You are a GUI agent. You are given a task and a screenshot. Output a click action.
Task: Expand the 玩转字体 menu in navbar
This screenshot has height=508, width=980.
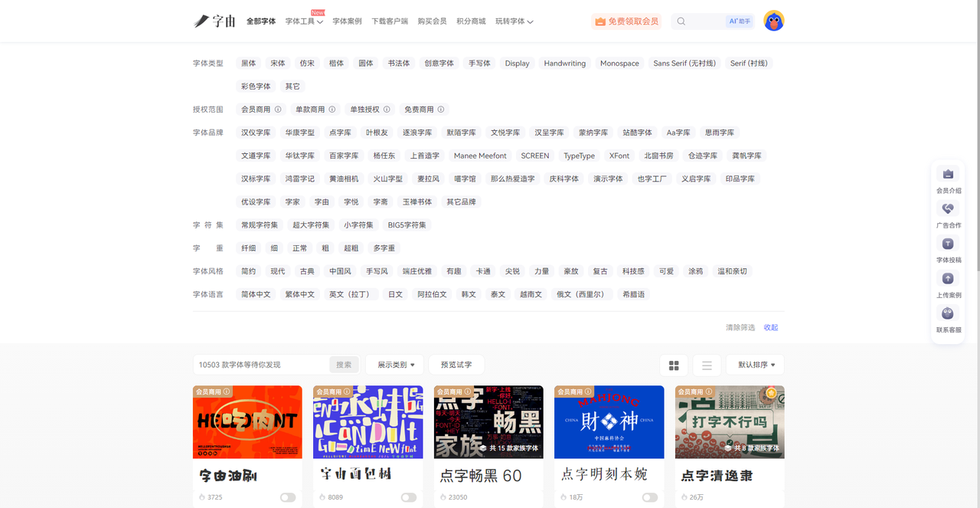point(514,21)
